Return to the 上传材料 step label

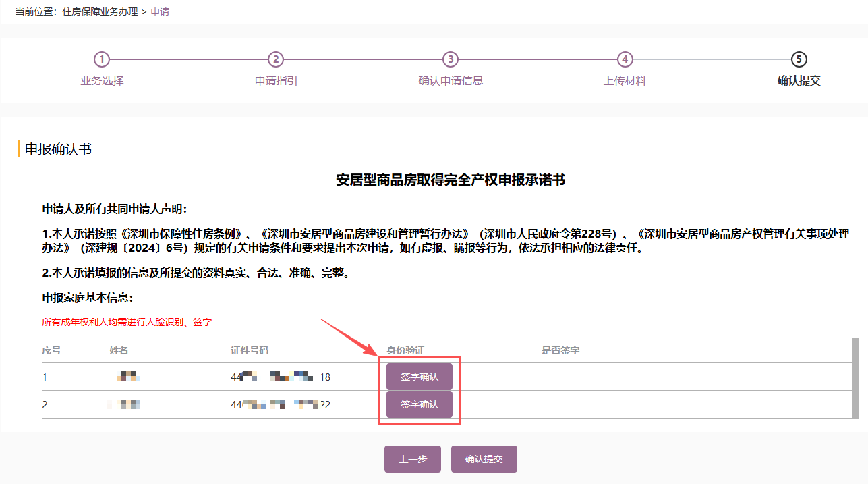[x=625, y=81]
